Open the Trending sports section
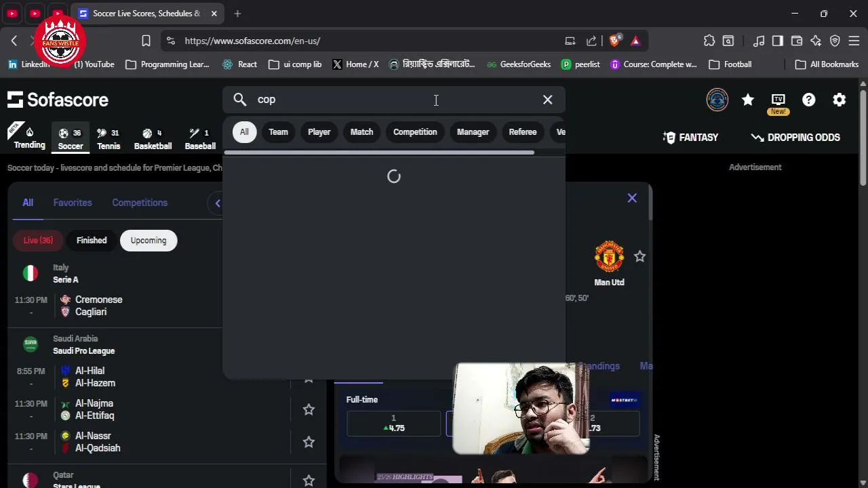This screenshot has width=868, height=488. [29, 137]
